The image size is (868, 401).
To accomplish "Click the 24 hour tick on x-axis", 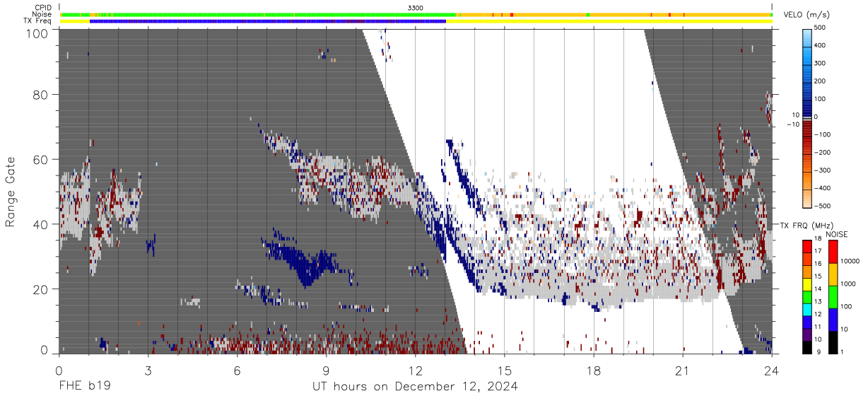I will pos(772,369).
